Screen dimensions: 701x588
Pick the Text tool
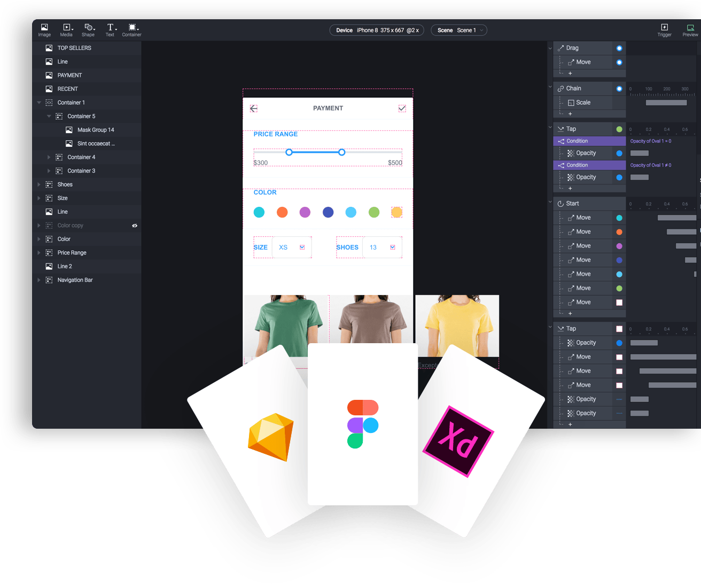tap(110, 30)
